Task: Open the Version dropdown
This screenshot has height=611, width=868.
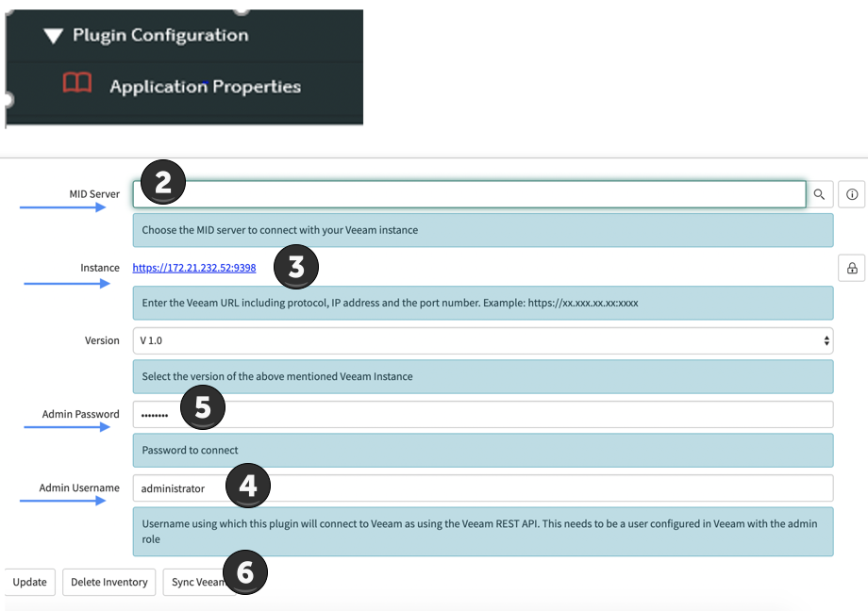Action: (x=483, y=341)
